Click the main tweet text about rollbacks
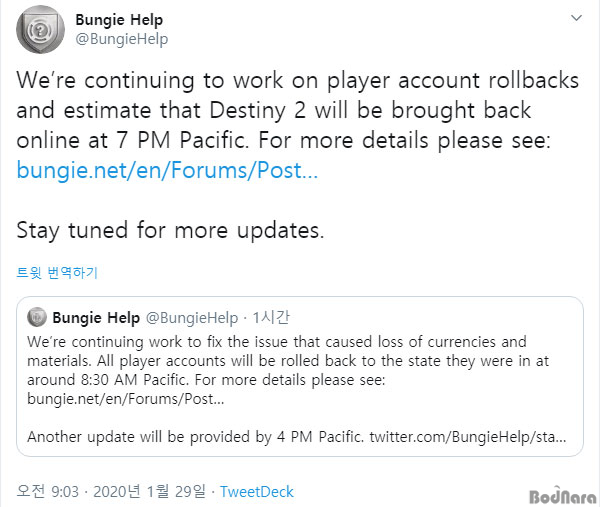The width and height of the screenshot is (600, 507). click(x=280, y=108)
